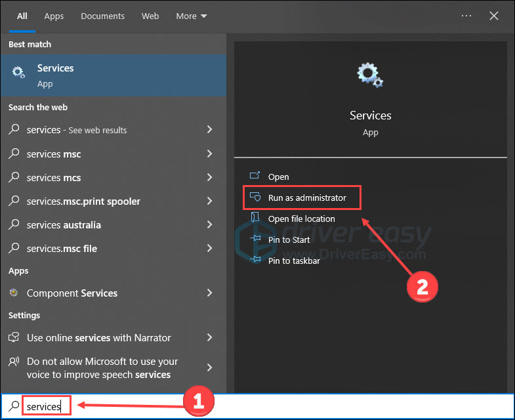Image resolution: width=515 pixels, height=420 pixels.
Task: Expand the More dropdown filter
Action: click(192, 16)
